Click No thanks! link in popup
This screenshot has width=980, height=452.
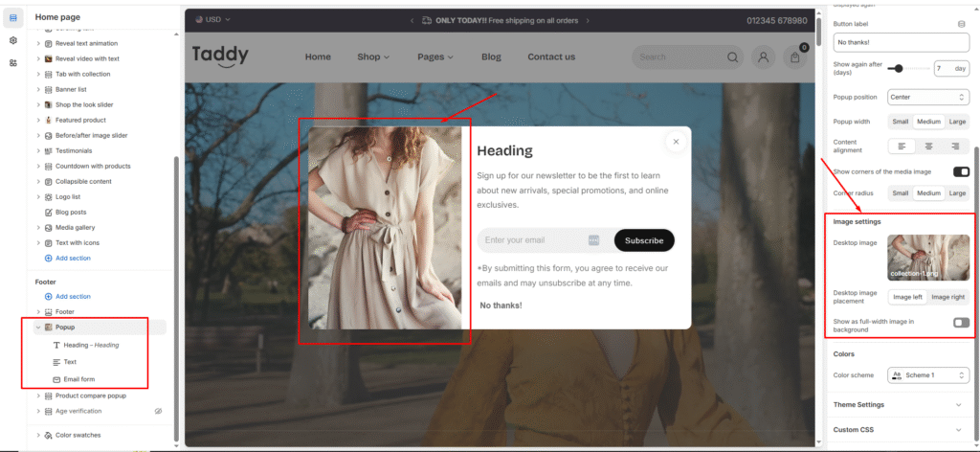501,305
